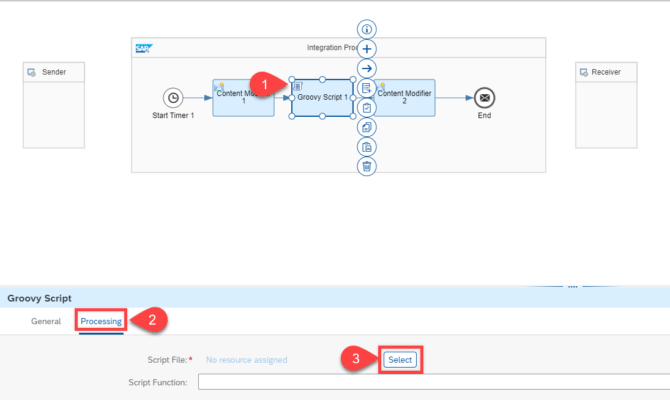The width and height of the screenshot is (670, 400).
Task: Open the General tab
Action: 46,321
